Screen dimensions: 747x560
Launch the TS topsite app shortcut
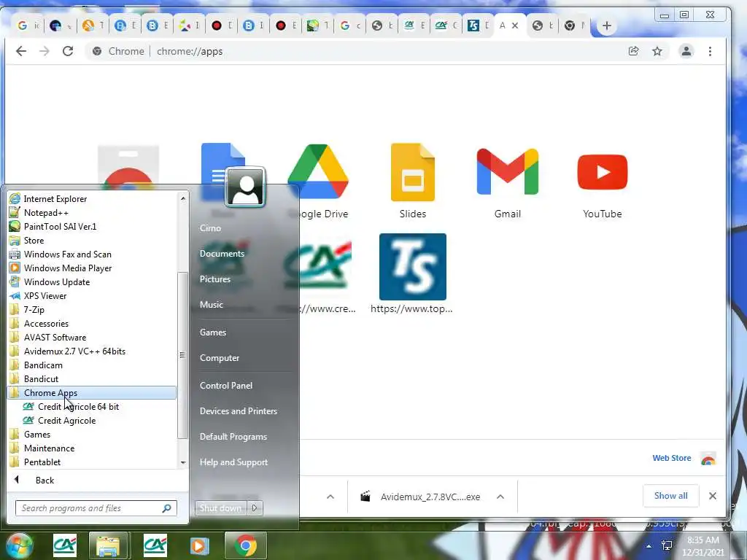(x=413, y=267)
